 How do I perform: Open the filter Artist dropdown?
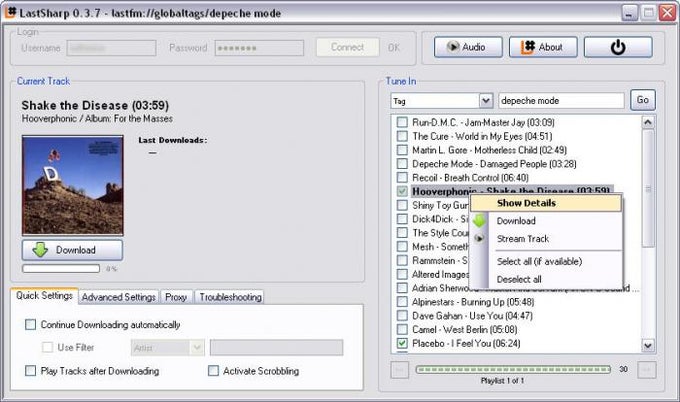coord(167,348)
